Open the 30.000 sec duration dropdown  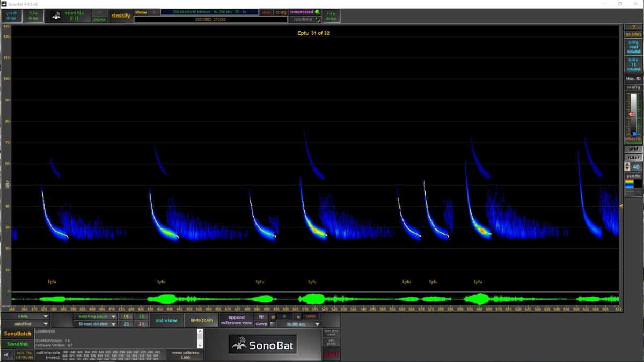[298, 323]
